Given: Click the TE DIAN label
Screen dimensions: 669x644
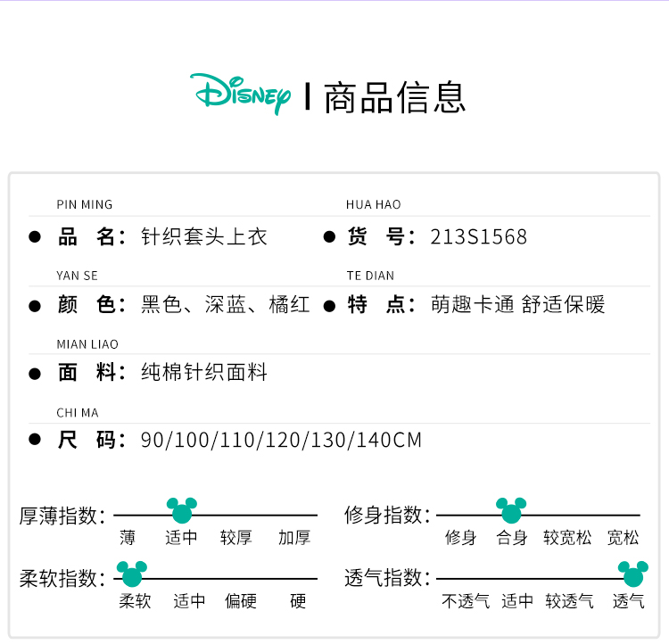Looking at the screenshot, I should (x=370, y=276).
